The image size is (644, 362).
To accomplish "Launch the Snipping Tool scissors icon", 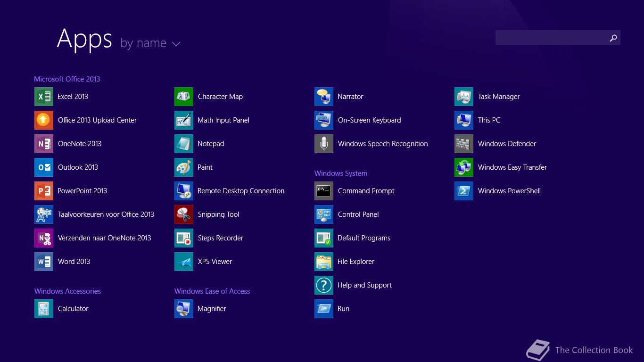I will pos(184,214).
